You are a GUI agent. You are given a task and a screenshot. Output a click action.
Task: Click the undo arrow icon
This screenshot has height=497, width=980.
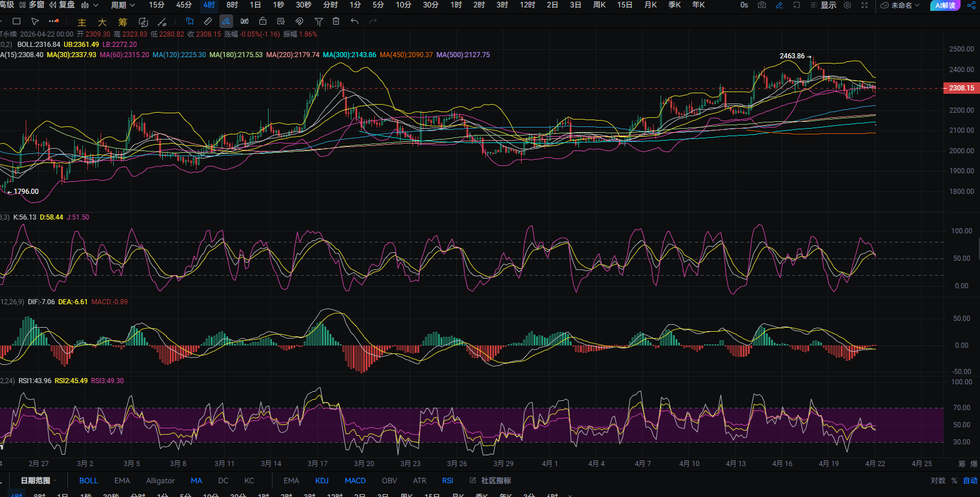355,22
